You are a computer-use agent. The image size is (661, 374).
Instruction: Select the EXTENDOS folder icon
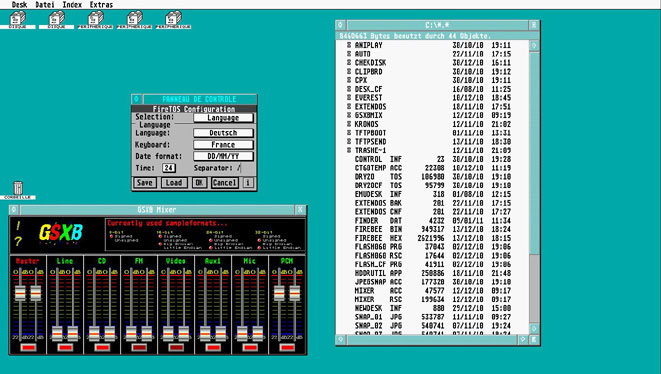349,106
